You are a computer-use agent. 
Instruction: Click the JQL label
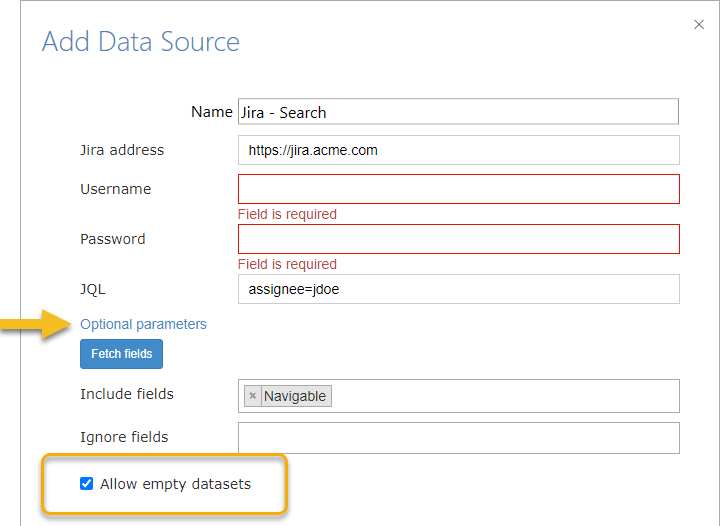pyautogui.click(x=92, y=289)
